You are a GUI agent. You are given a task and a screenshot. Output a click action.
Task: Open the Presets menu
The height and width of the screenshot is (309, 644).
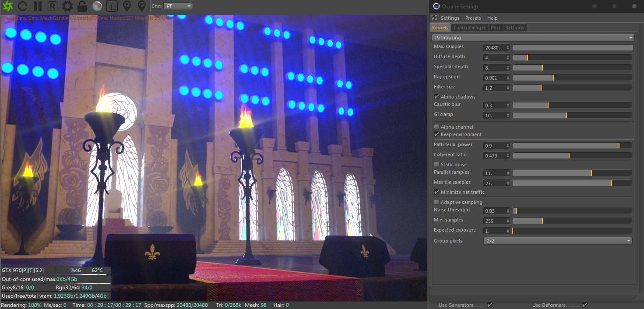tap(473, 18)
